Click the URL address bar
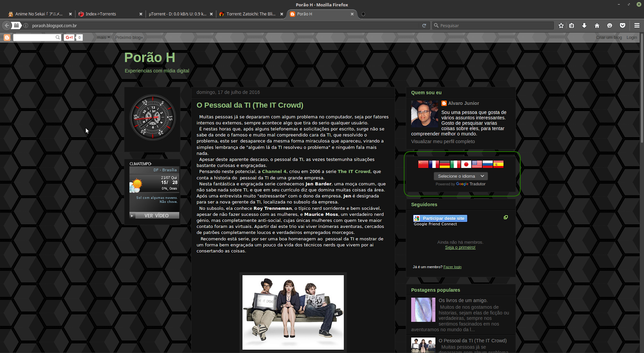644x353 pixels. (225, 25)
